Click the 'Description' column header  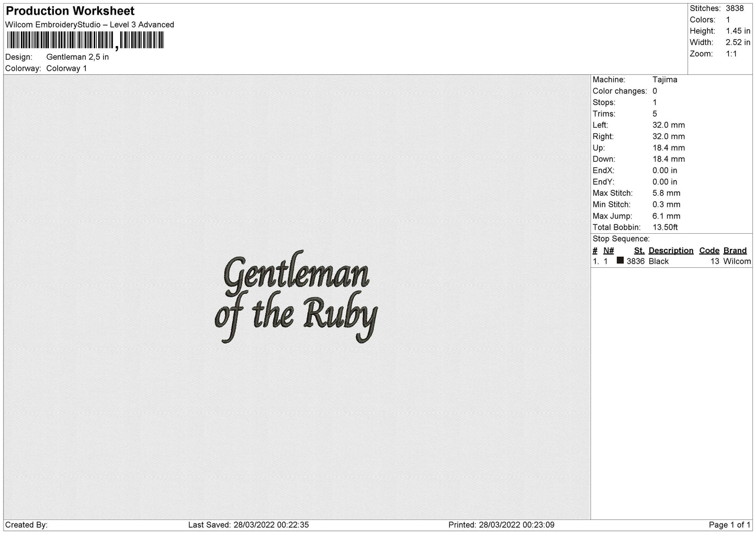(x=671, y=251)
